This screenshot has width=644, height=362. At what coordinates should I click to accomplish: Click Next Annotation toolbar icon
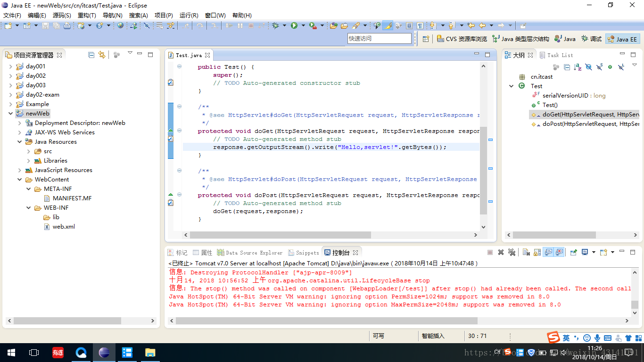433,25
